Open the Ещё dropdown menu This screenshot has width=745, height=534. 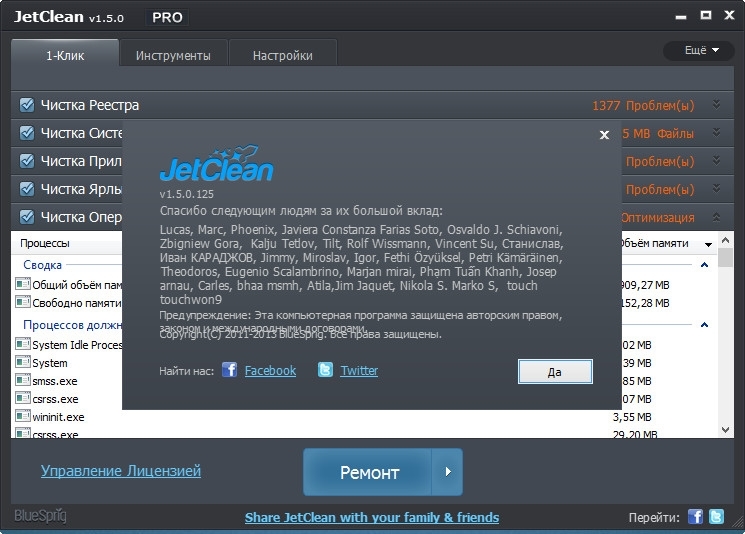[698, 50]
